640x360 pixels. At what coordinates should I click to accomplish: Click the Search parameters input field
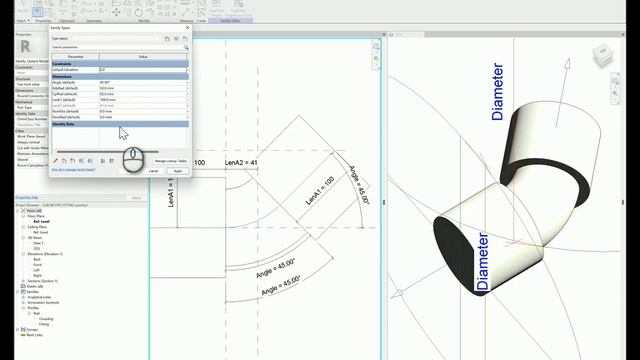pyautogui.click(x=117, y=47)
